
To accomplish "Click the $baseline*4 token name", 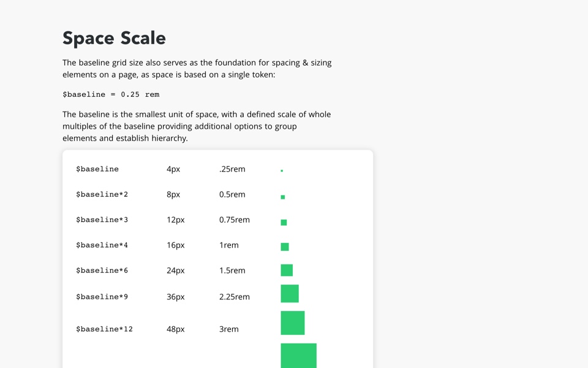I will (102, 245).
